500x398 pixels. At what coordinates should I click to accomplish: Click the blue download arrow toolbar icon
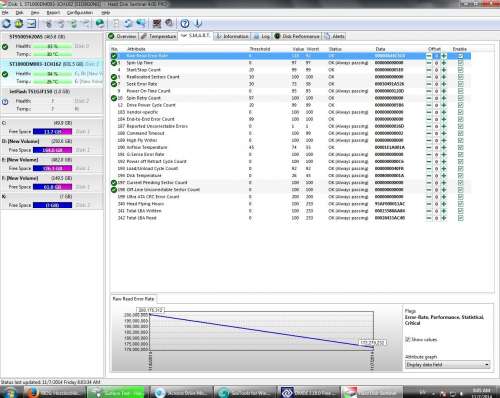pos(198,23)
